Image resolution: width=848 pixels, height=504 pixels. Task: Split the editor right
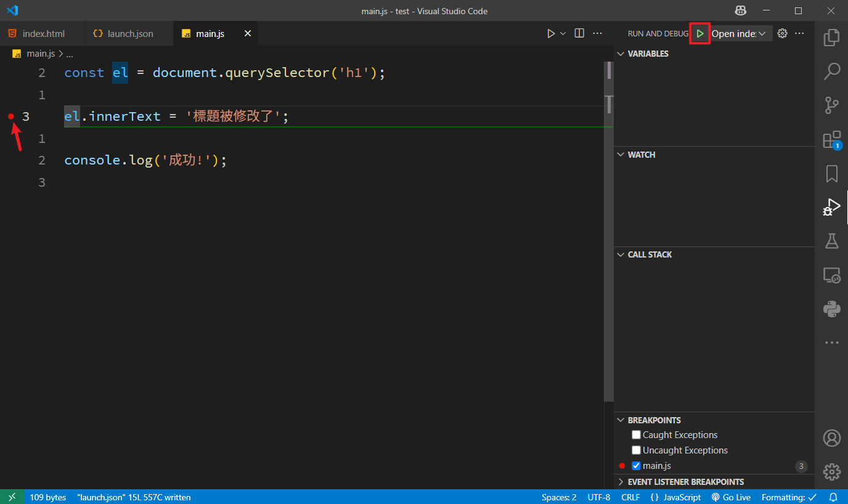pos(579,33)
